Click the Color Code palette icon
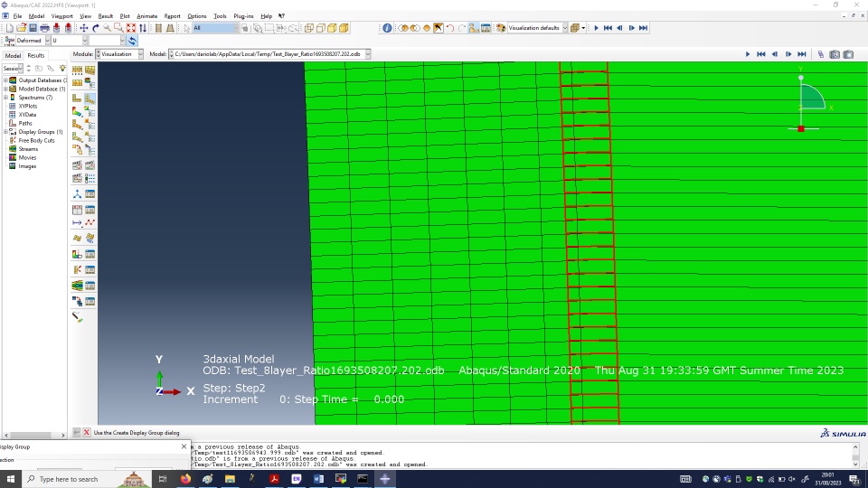Screen dimensions: 868x488 500,28
